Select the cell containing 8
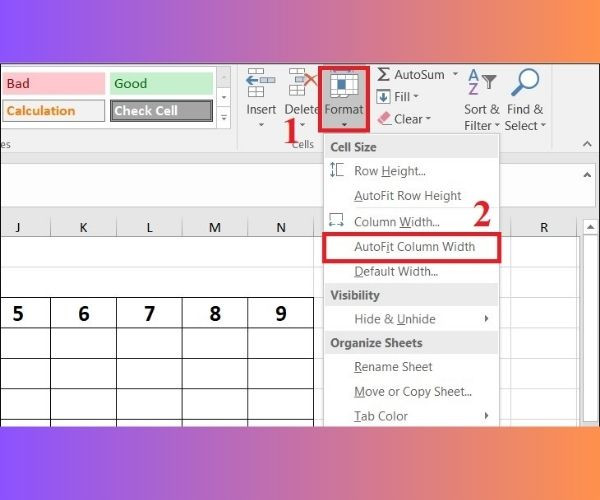600x500 pixels. (215, 313)
